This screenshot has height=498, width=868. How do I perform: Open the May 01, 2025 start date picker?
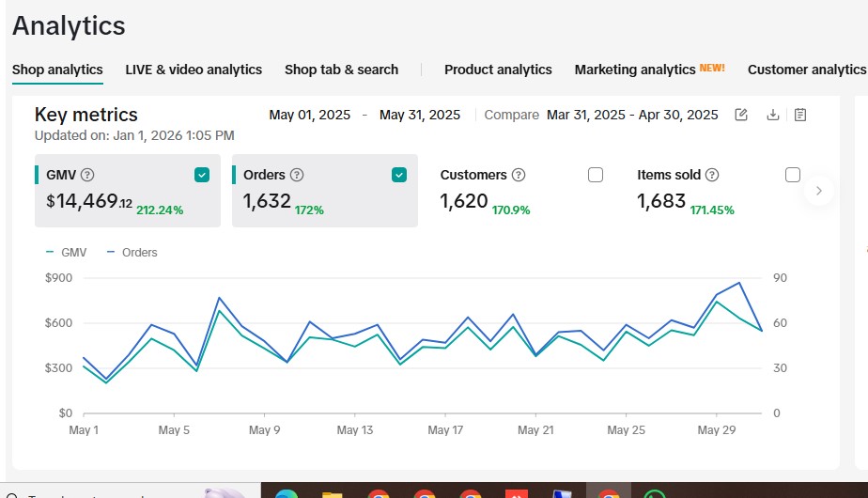click(x=309, y=115)
